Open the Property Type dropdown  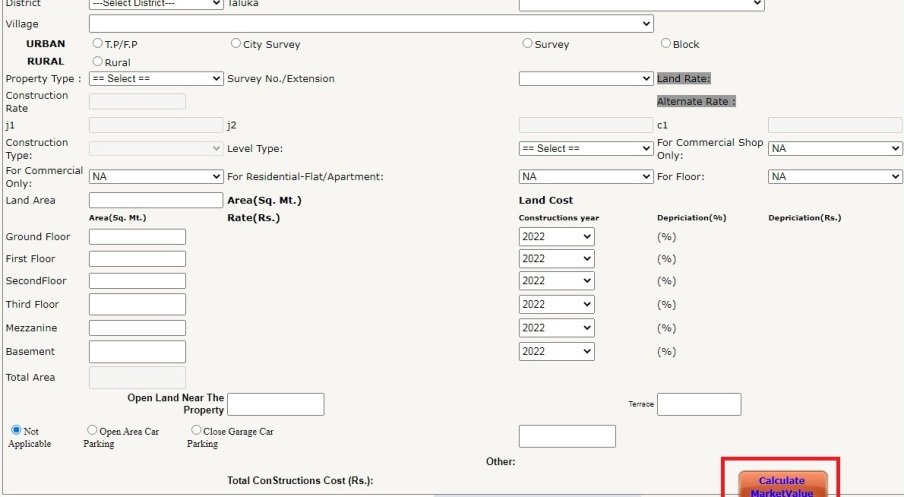[x=156, y=78]
